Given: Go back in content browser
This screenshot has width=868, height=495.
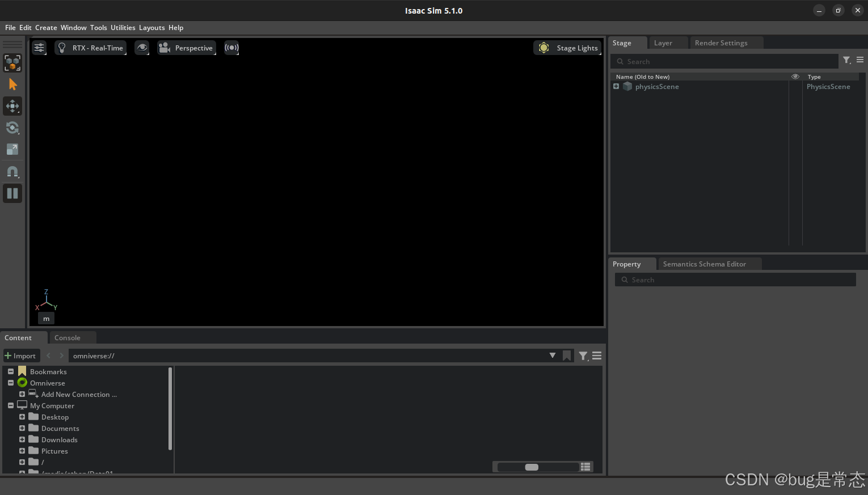Looking at the screenshot, I should (48, 356).
